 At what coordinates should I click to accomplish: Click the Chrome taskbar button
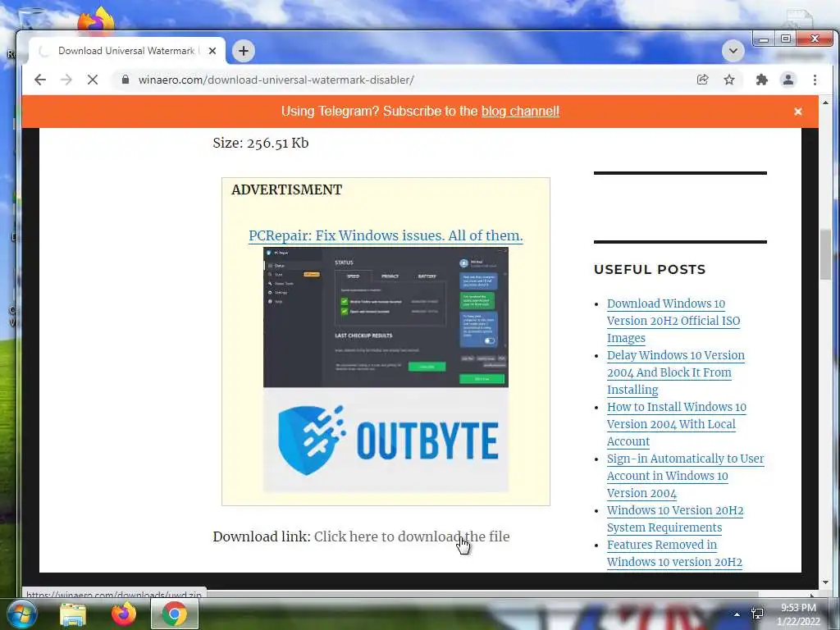[175, 614]
